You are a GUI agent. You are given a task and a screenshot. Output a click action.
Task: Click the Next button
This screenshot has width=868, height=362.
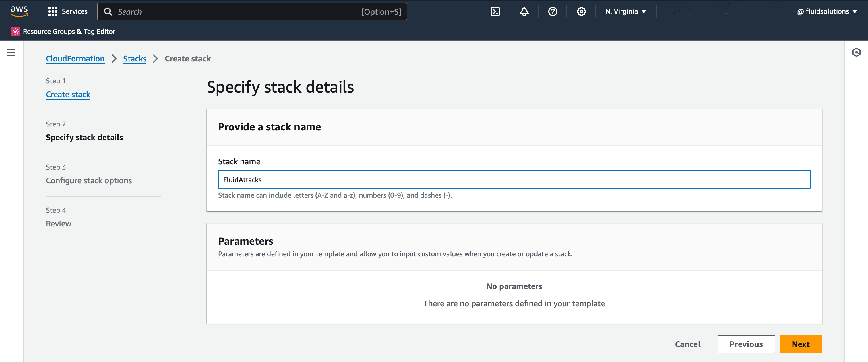[801, 344]
